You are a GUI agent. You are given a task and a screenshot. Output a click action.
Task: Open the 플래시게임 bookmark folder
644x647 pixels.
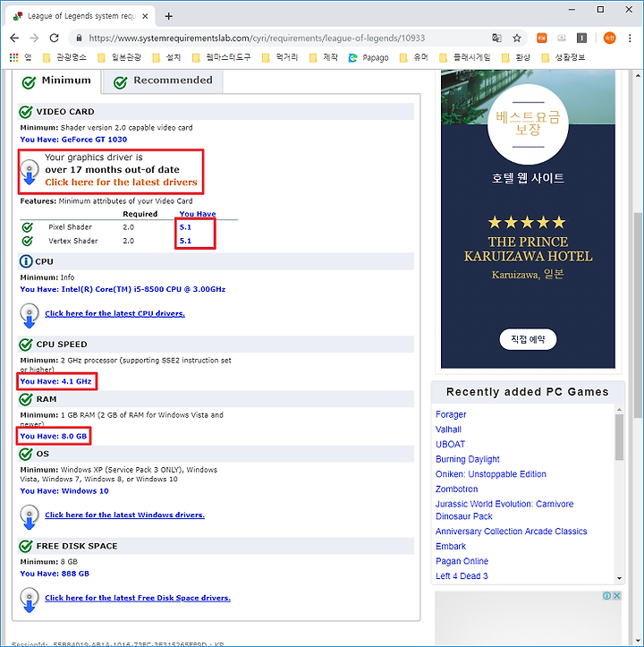click(465, 57)
